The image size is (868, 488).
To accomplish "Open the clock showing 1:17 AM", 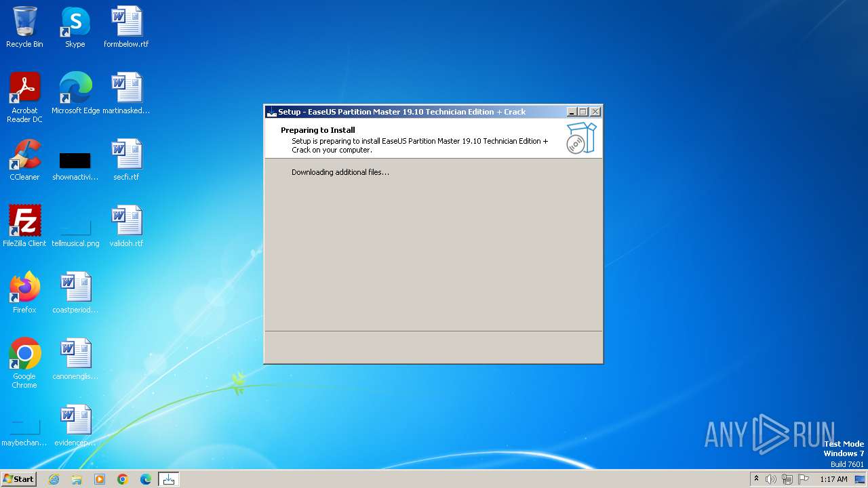I will coord(833,479).
